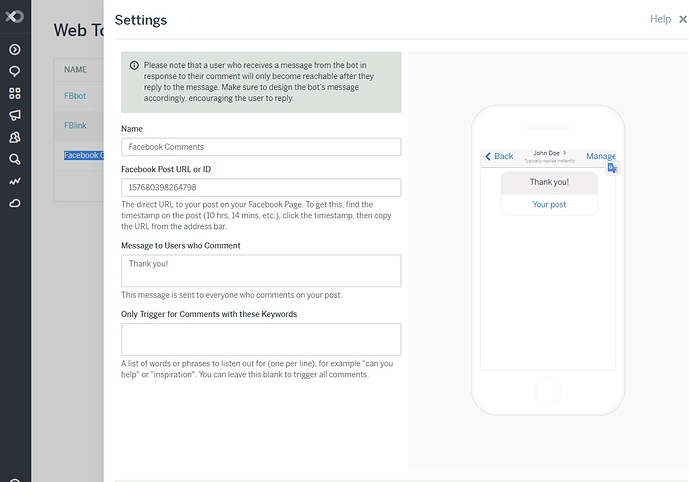Click the Name input field
Image resolution: width=690 pixels, height=482 pixels.
pos(261,147)
